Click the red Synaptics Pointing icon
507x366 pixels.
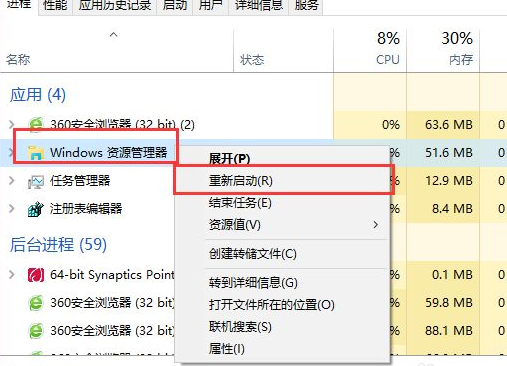(36, 275)
